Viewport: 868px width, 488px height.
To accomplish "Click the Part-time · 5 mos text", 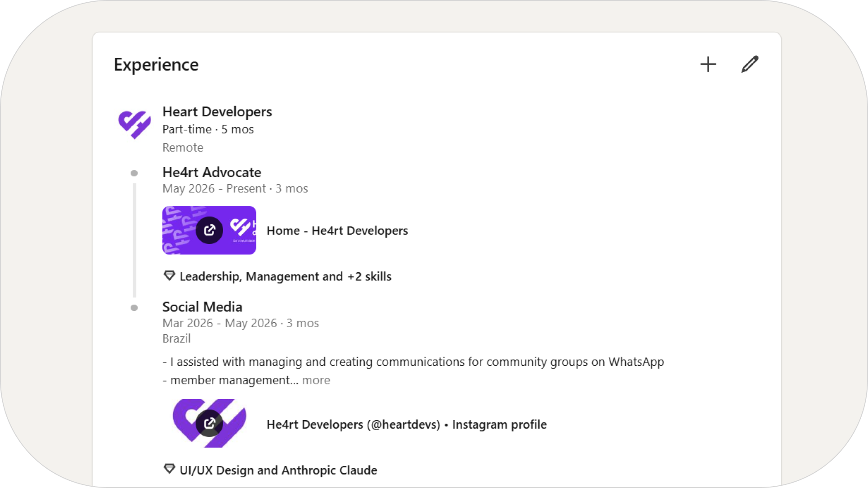I will coord(208,129).
